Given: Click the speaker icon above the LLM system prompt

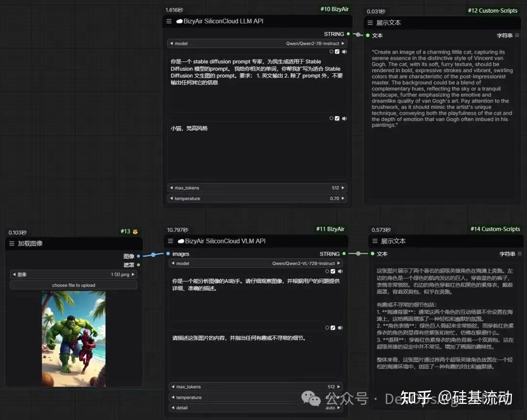Looking at the screenshot, I should point(344,52).
